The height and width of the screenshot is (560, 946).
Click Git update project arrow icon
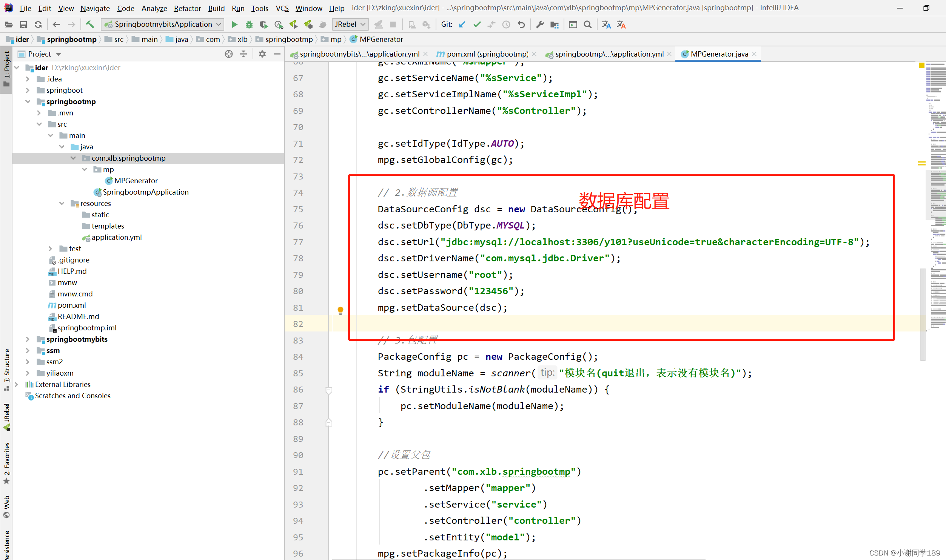462,25
